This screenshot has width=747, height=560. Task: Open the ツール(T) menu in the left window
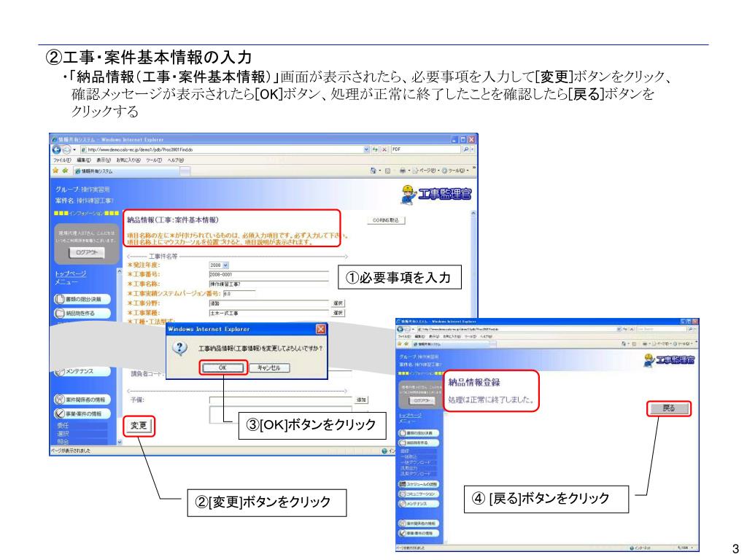154,160
